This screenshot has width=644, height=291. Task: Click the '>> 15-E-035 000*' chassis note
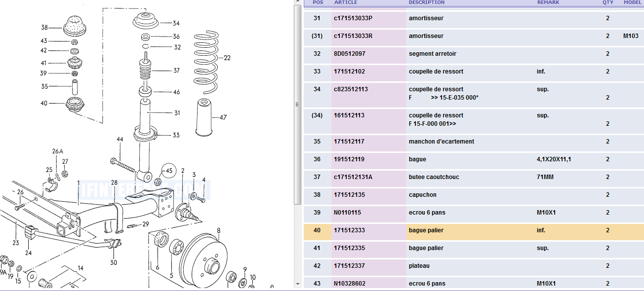click(x=454, y=98)
